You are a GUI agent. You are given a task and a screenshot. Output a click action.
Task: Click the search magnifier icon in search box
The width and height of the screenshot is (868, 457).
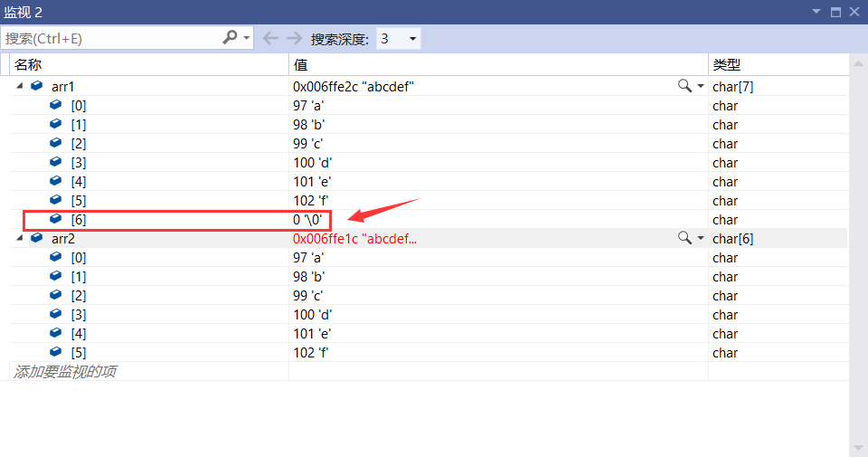pos(230,38)
